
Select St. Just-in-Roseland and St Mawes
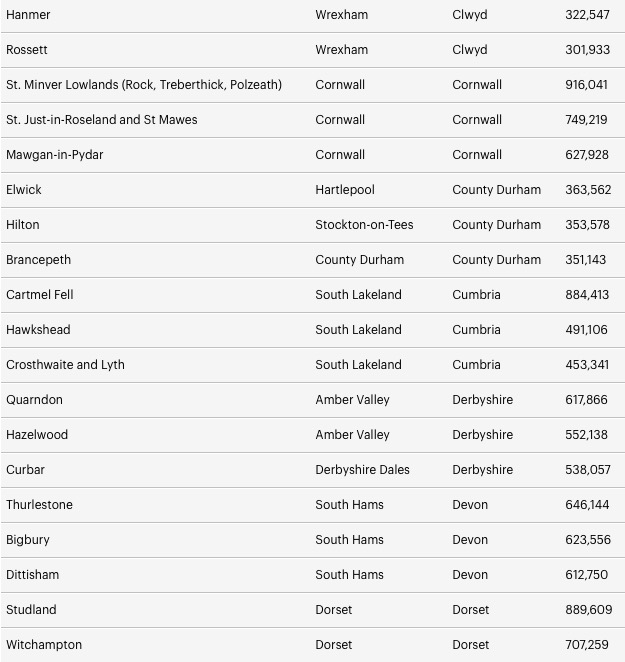click(x=101, y=120)
